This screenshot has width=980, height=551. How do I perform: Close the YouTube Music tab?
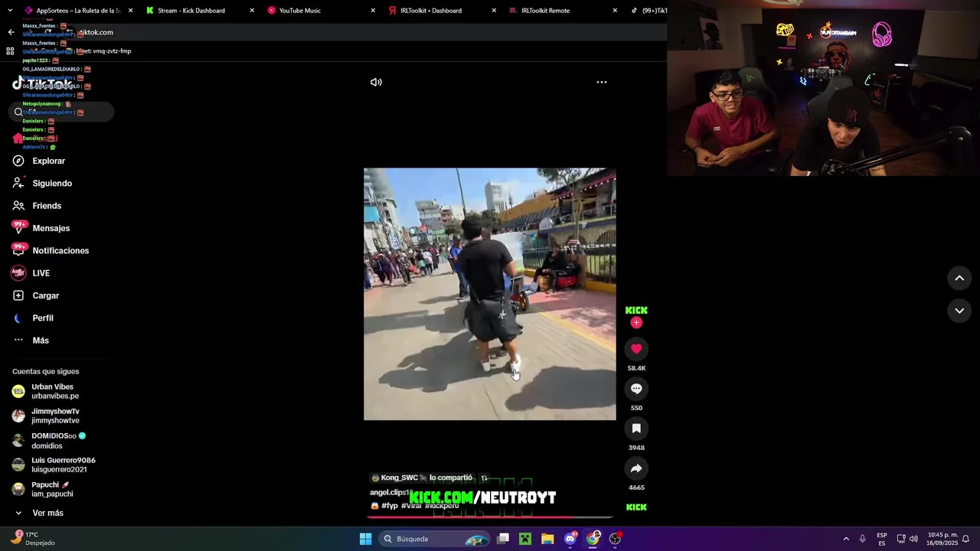(373, 11)
